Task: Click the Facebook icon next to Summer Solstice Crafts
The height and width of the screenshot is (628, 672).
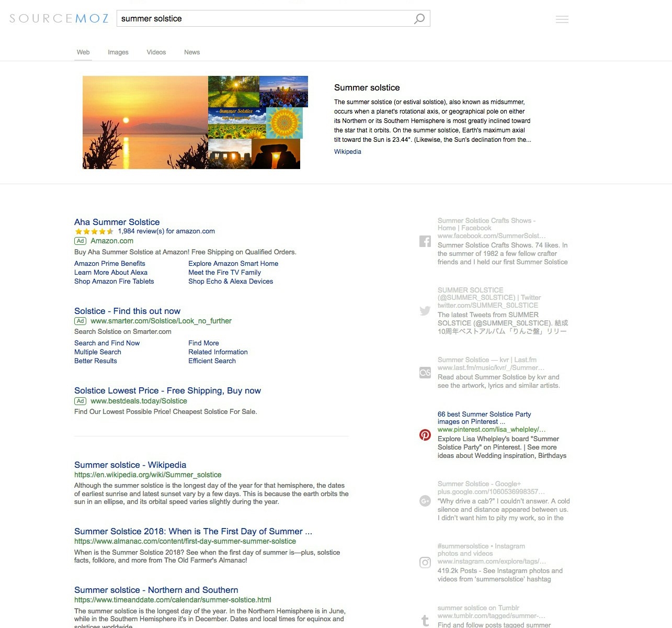Action: pos(425,241)
